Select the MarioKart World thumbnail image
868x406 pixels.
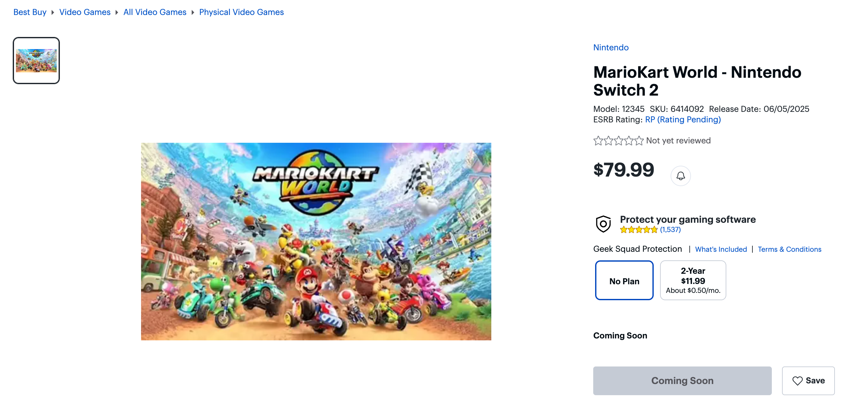coord(36,61)
